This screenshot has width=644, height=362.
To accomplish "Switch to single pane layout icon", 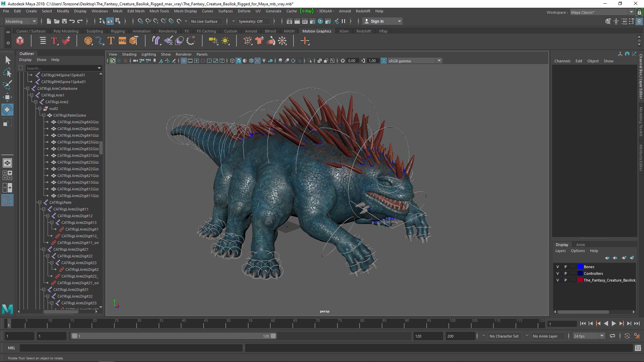I will pos(7,163).
